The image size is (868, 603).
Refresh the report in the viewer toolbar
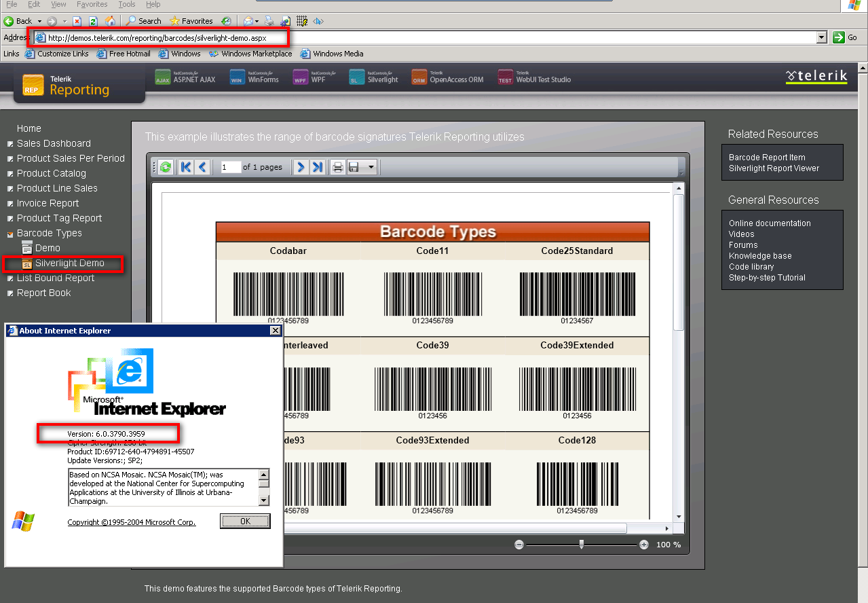coord(166,167)
